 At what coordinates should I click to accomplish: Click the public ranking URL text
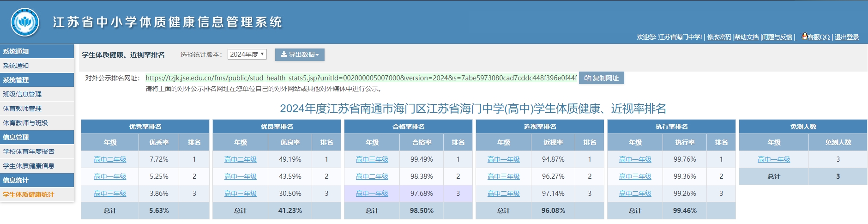tap(361, 78)
